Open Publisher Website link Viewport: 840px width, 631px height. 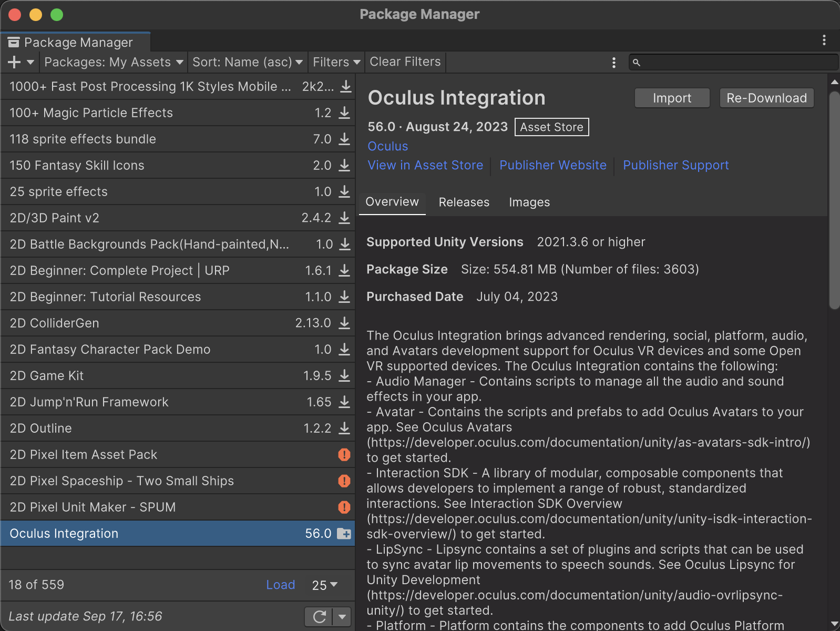(553, 165)
